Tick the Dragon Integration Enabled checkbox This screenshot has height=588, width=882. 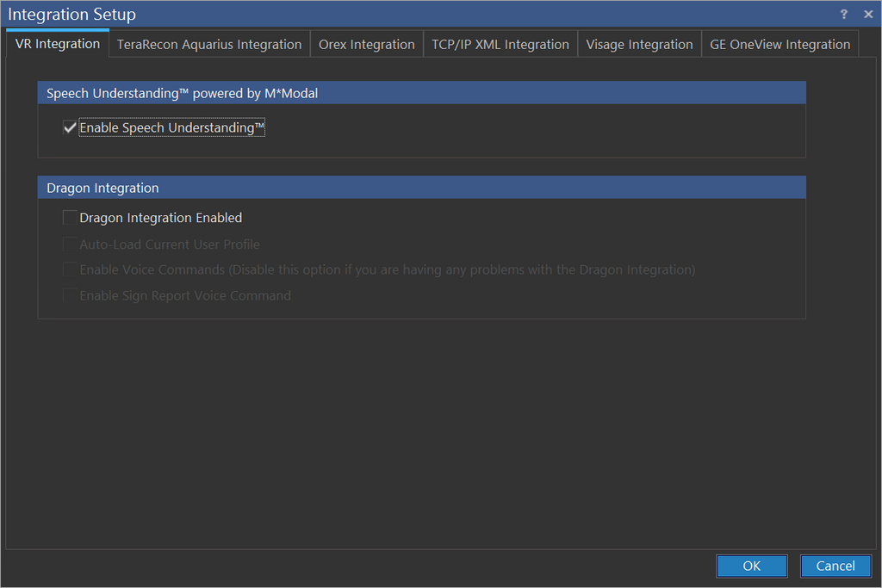[x=70, y=218]
